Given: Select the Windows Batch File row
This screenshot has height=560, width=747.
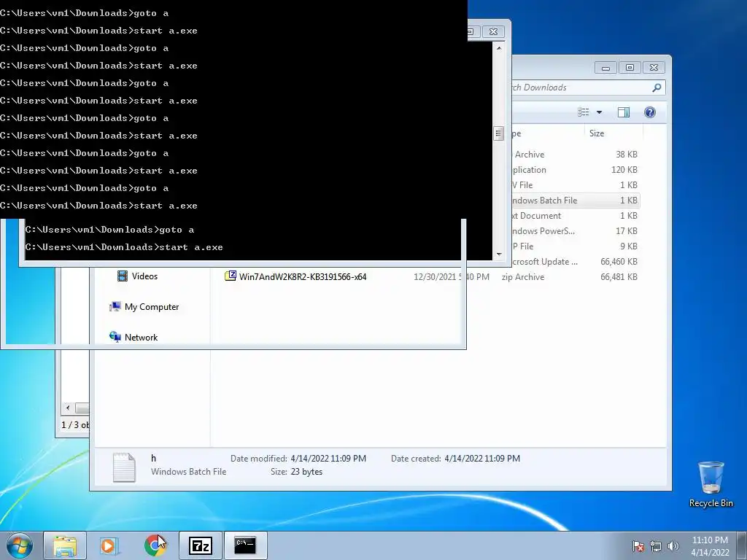Looking at the screenshot, I should pos(575,201).
